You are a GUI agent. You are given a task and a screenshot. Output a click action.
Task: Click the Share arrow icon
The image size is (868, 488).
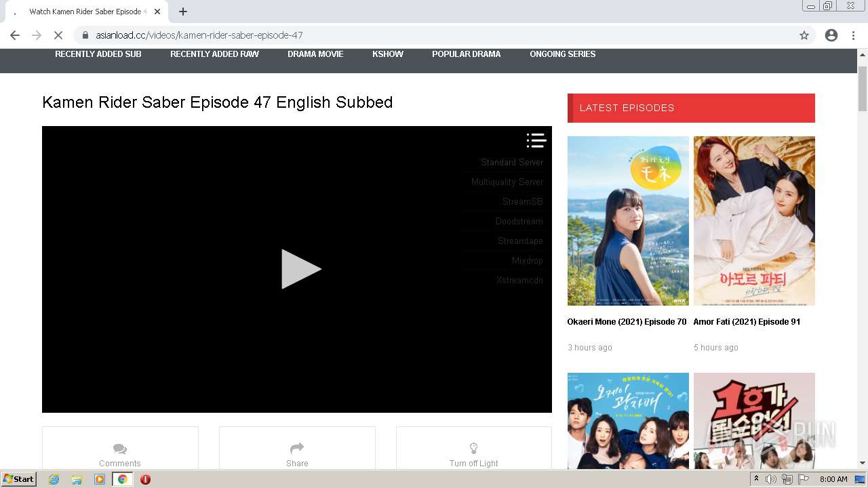(297, 448)
